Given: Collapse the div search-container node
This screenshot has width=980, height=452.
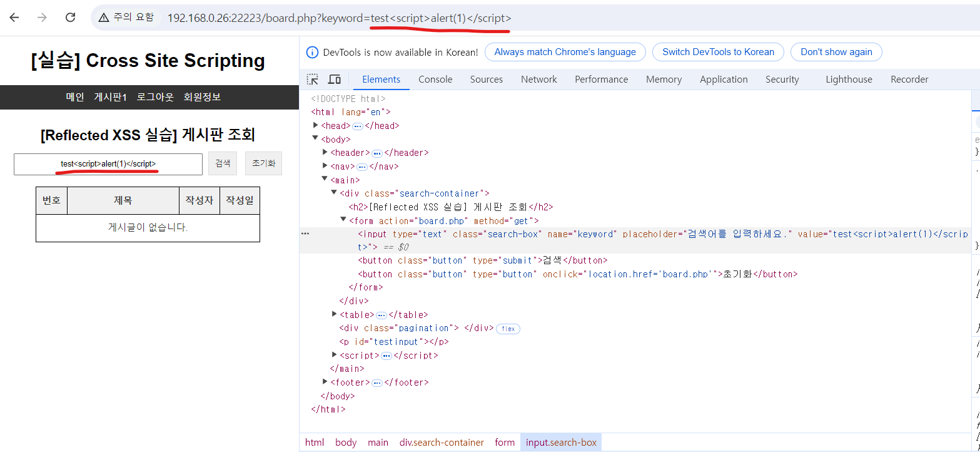Looking at the screenshot, I should pyautogui.click(x=334, y=193).
